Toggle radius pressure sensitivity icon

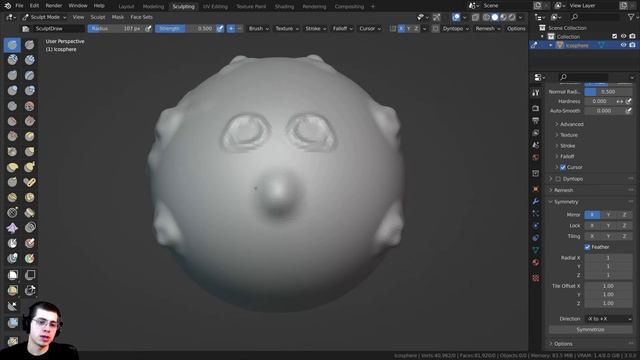tap(148, 29)
